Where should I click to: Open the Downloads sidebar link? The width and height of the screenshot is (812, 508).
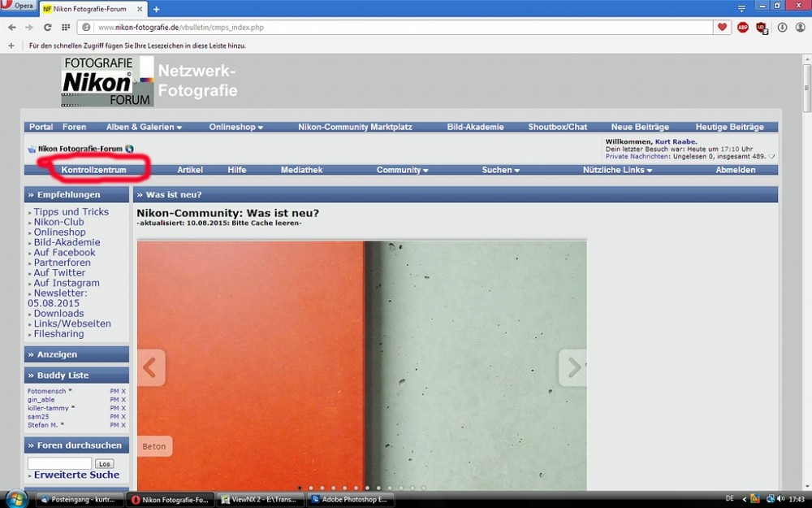[58, 314]
